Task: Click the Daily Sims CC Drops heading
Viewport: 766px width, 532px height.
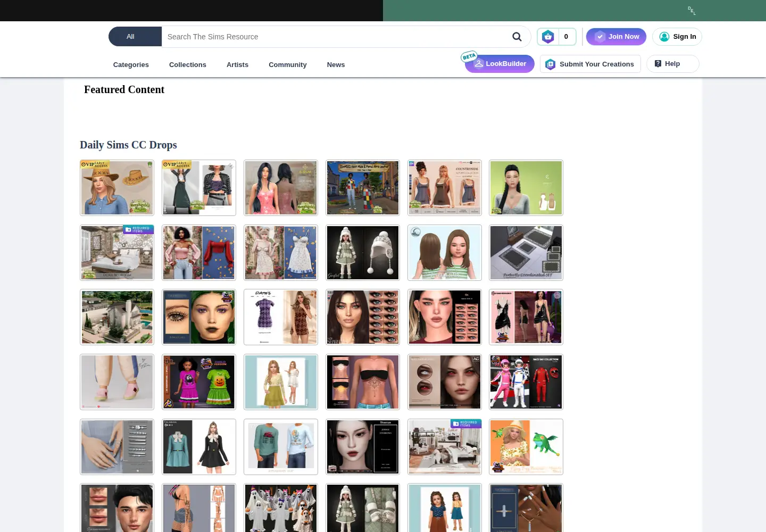Action: (x=128, y=145)
